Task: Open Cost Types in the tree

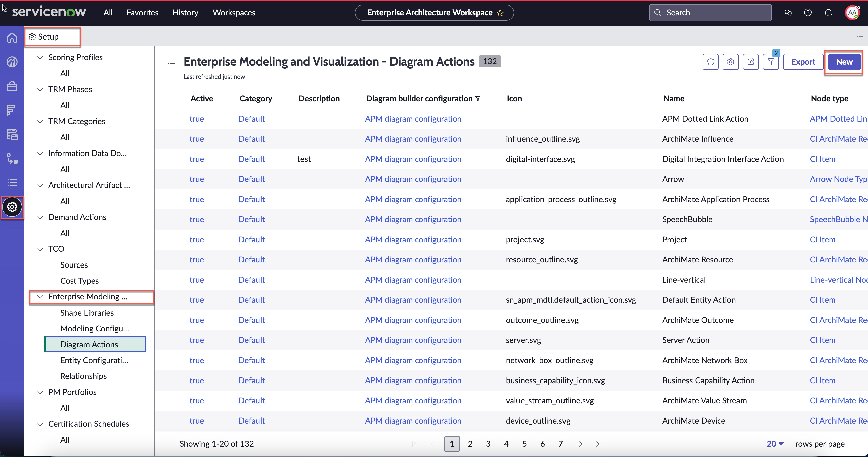Action: (79, 281)
